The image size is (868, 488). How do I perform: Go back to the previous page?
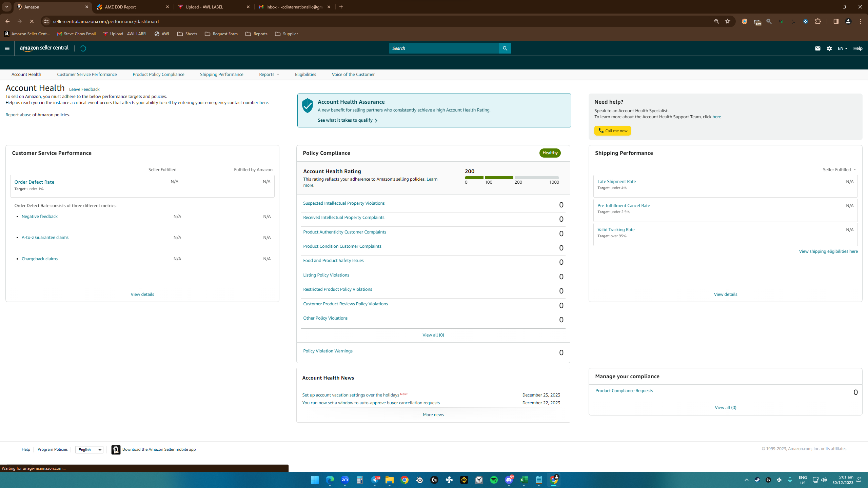[7, 21]
